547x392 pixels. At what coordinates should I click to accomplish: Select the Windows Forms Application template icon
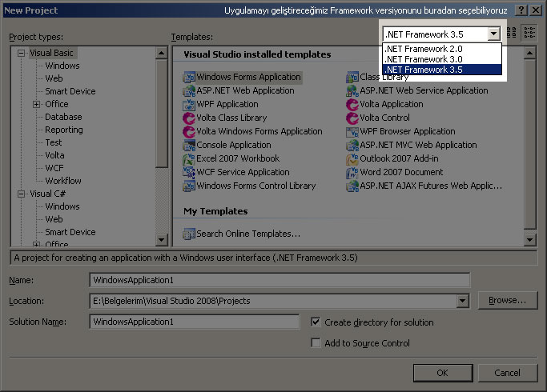pos(190,78)
